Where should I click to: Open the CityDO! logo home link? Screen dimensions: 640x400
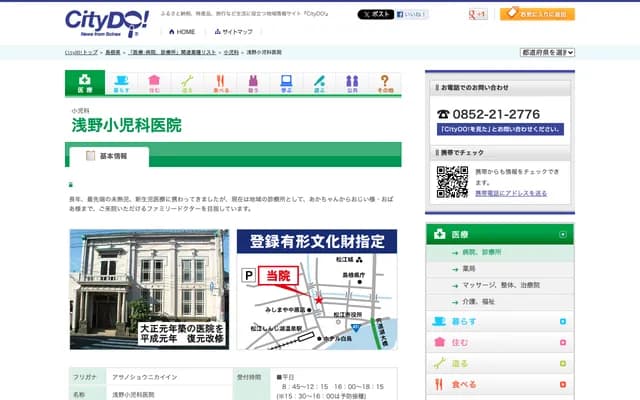click(x=107, y=24)
